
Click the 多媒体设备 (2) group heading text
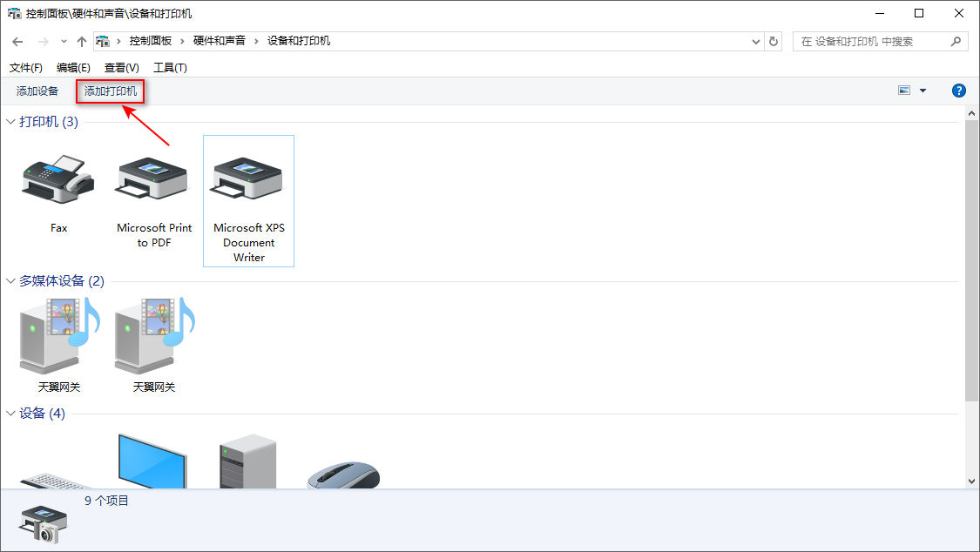coord(62,281)
